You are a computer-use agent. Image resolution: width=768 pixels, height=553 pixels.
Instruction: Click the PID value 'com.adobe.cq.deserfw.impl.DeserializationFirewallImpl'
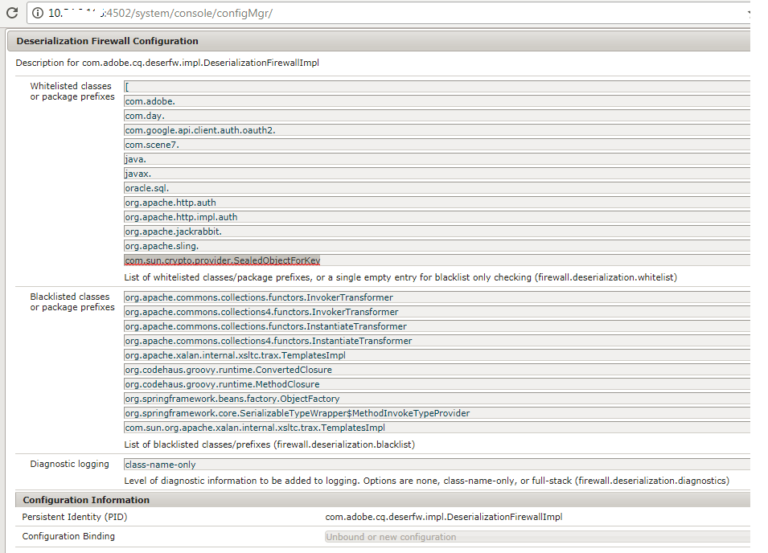pos(444,517)
